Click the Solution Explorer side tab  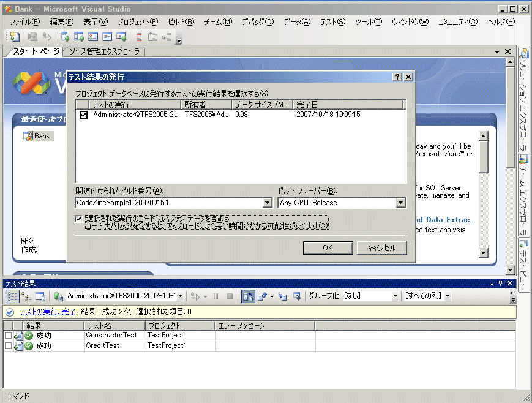[524, 100]
